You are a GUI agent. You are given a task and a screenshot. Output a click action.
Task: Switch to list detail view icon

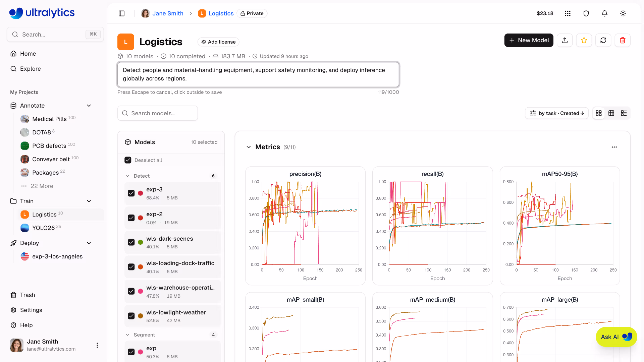624,113
